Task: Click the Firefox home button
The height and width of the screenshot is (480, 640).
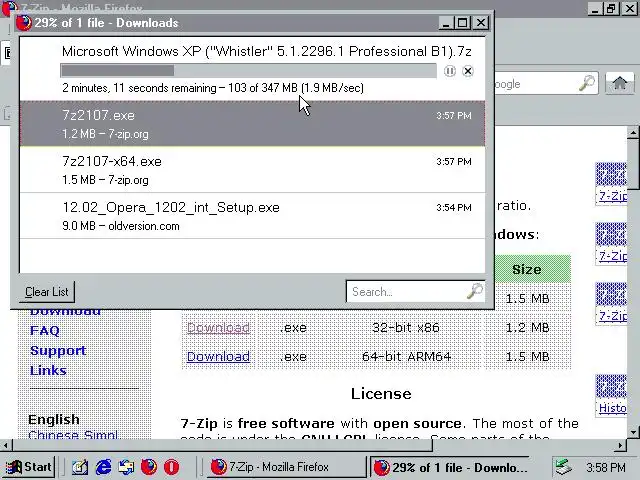Action: pyautogui.click(x=620, y=83)
